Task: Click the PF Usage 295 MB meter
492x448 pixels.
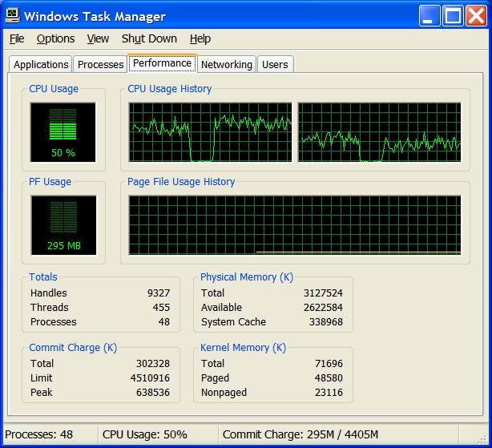Action: pos(63,225)
